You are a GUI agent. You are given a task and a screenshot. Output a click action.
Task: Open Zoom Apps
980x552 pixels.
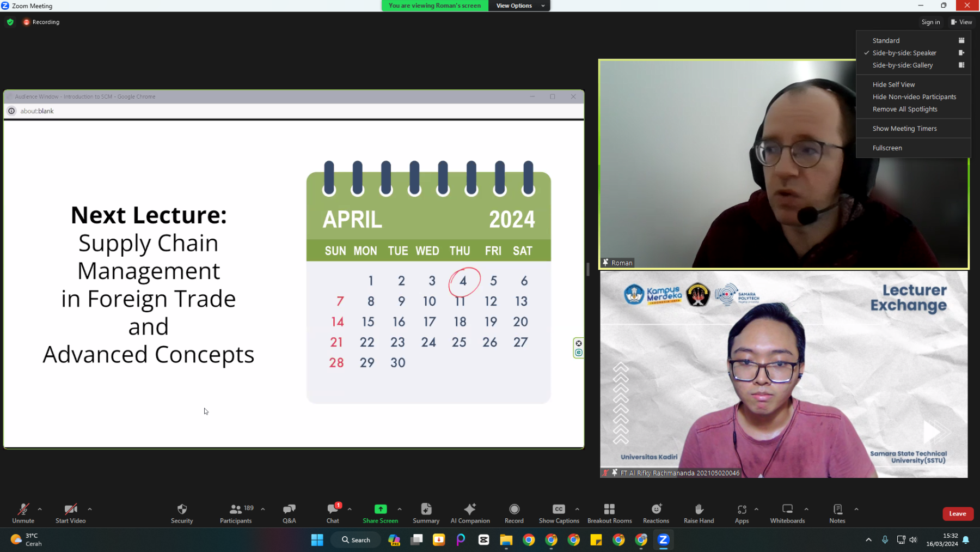tap(742, 513)
